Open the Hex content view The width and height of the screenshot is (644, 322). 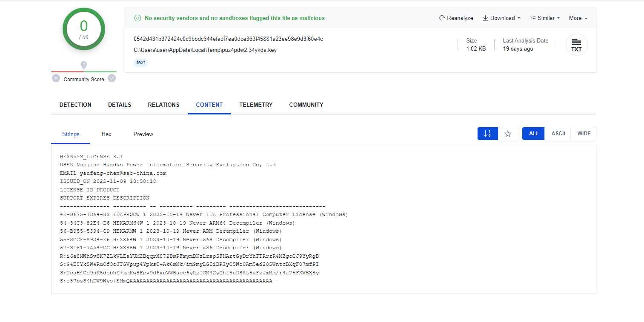(x=106, y=134)
